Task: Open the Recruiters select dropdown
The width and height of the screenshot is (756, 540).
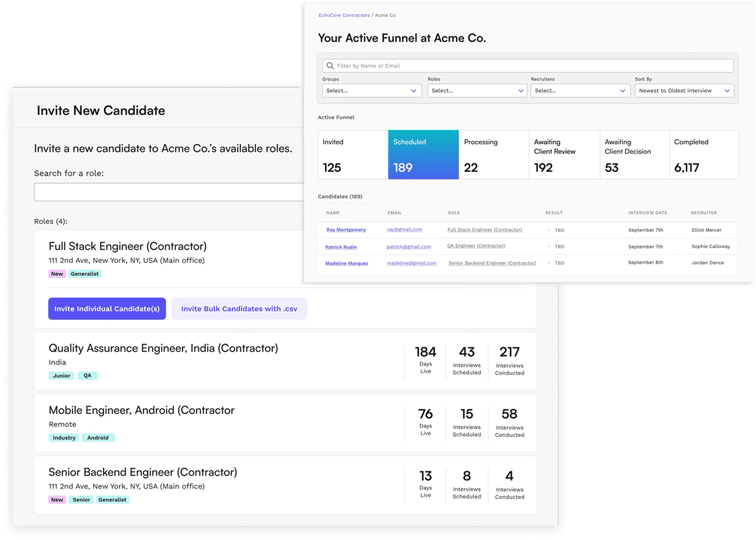Action: click(580, 91)
